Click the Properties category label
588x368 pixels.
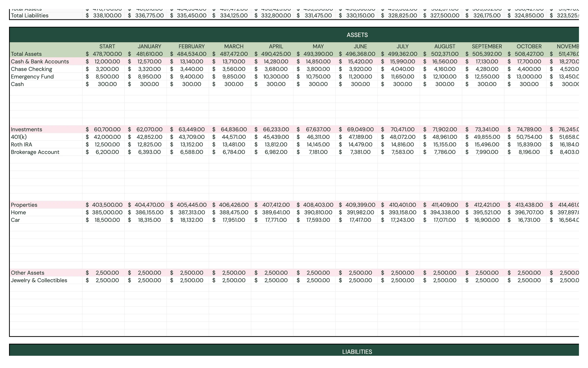click(x=24, y=205)
